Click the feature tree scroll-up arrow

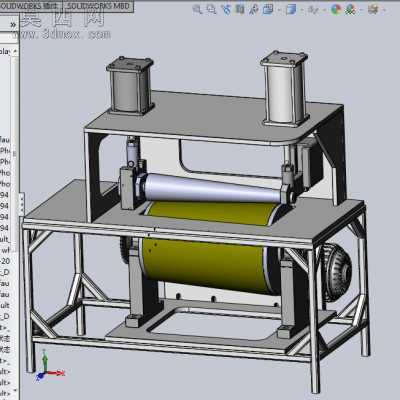pyautogui.click(x=15, y=51)
